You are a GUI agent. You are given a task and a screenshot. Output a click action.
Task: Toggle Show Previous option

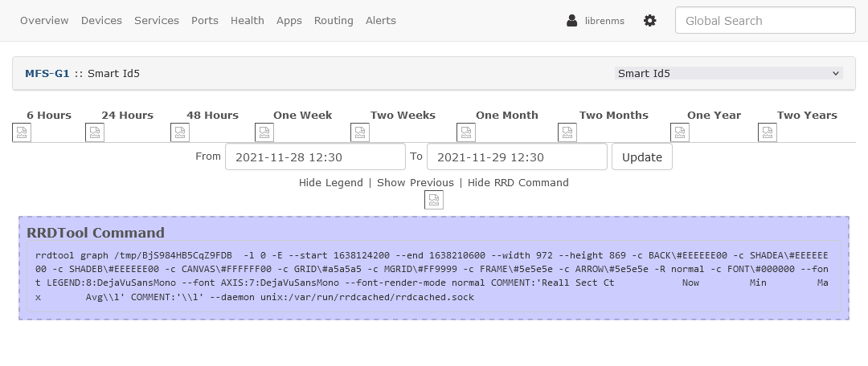click(x=416, y=182)
